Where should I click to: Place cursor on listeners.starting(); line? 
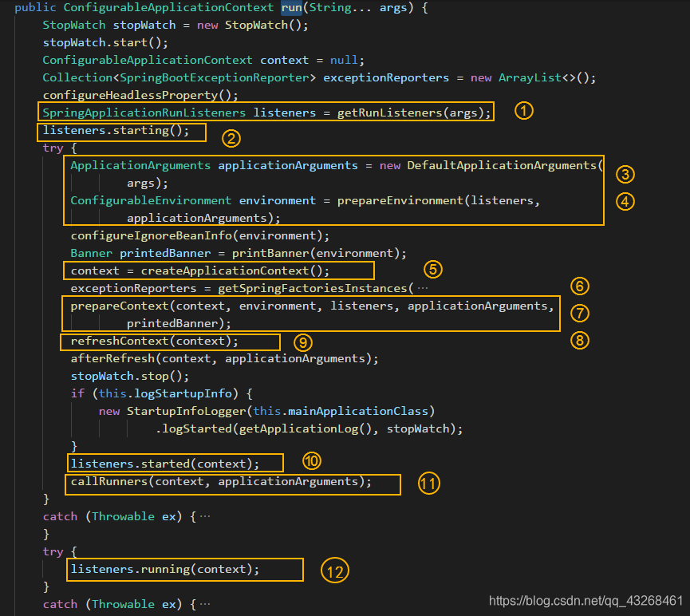point(116,131)
